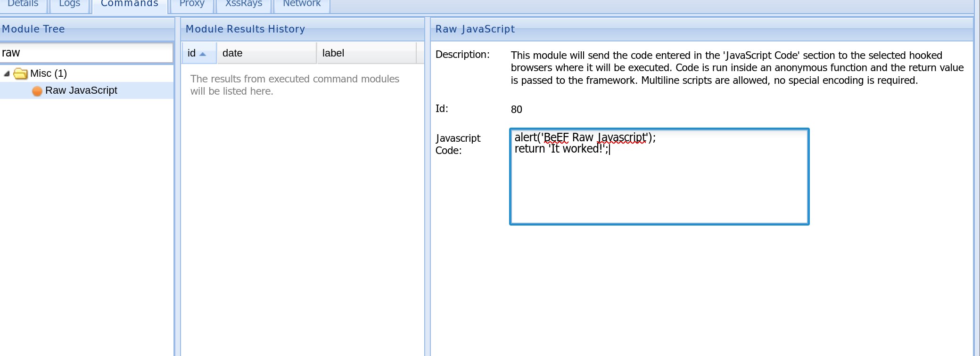
Task: Go to the Proxy tab
Action: pyautogui.click(x=192, y=4)
